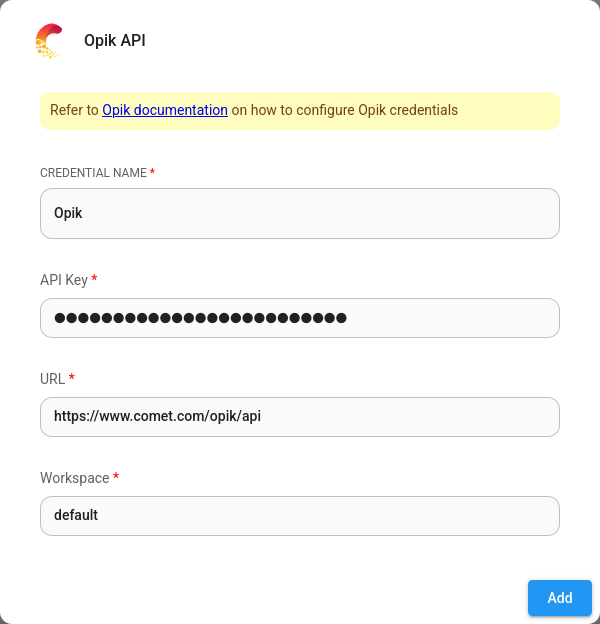Focus the Workspace field containing 'default'
The image size is (600, 624).
(x=300, y=516)
